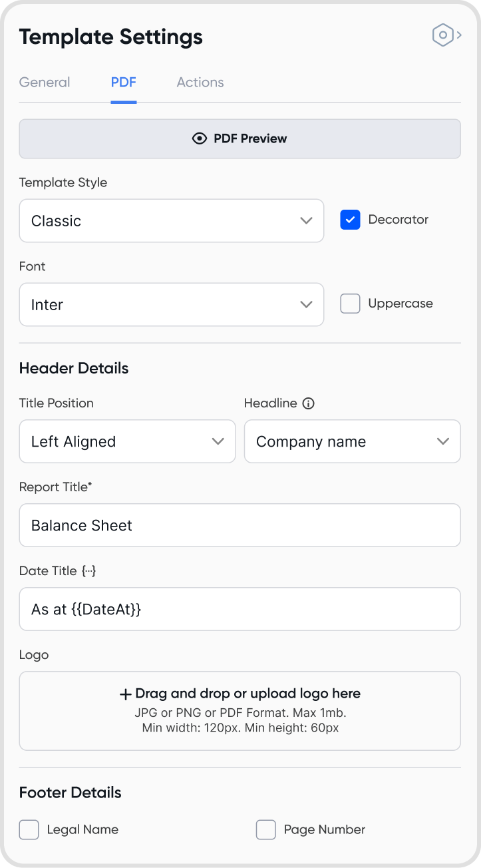Click the plus icon in logo upload area
481x868 pixels.
(x=125, y=694)
